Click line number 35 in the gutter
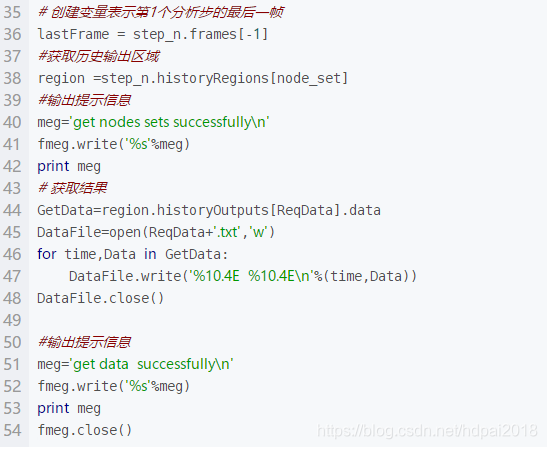The height and width of the screenshot is (449, 547). [x=12, y=13]
